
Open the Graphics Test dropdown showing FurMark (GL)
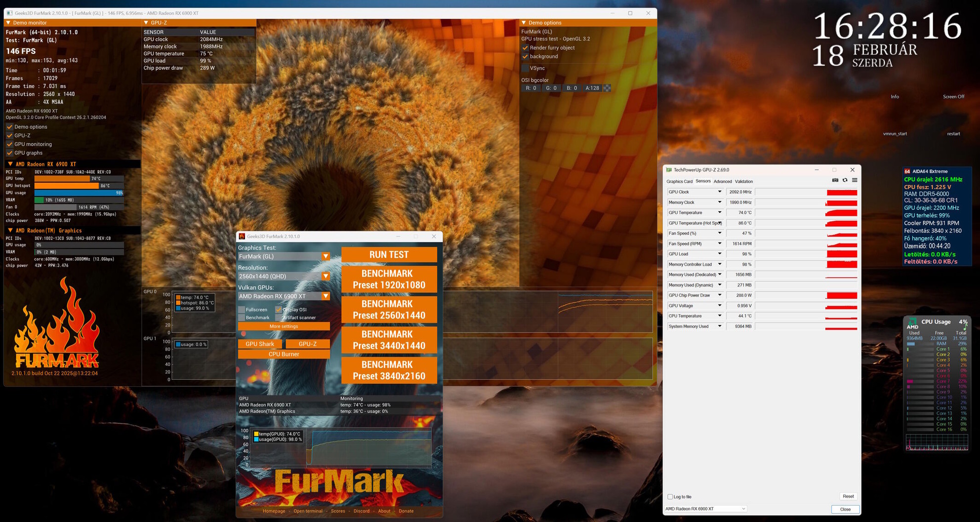284,256
